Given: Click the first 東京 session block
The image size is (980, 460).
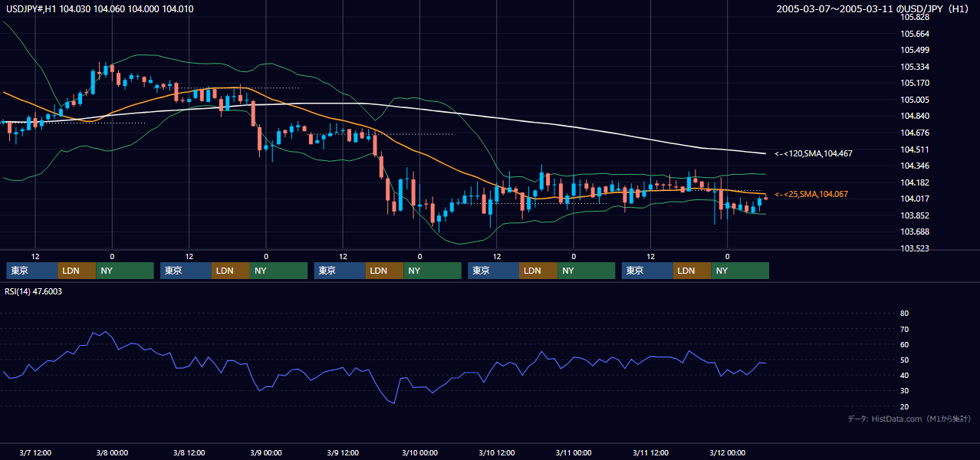Looking at the screenshot, I should click(31, 271).
